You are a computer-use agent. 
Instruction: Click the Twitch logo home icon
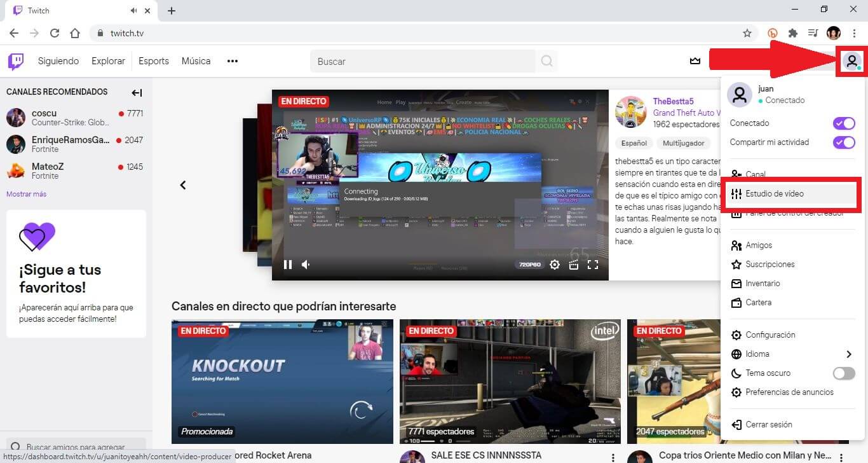click(16, 61)
